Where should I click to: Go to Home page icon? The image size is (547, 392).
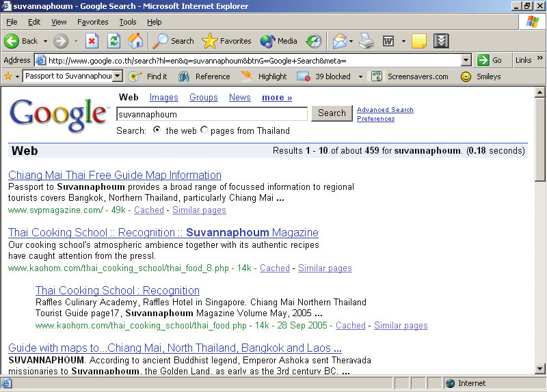click(135, 41)
